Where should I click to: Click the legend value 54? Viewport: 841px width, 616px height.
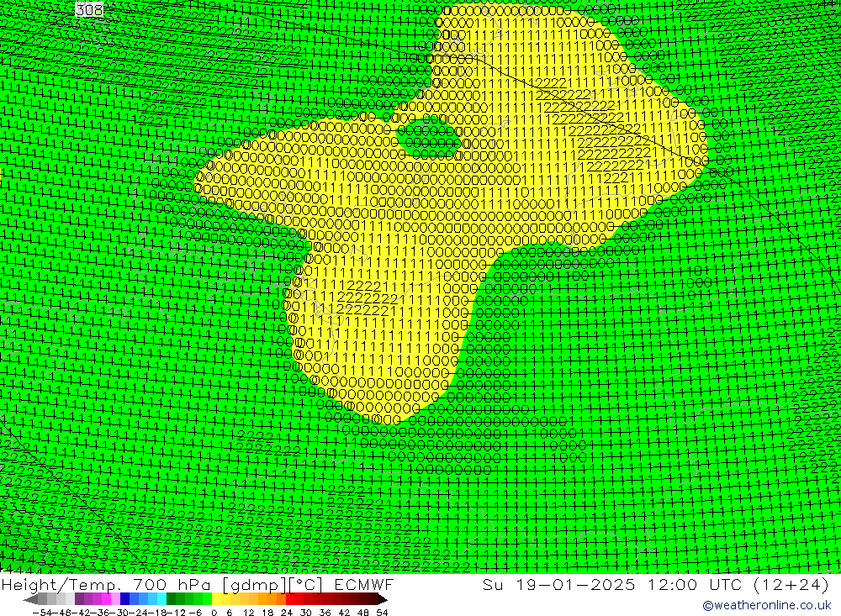pyautogui.click(x=382, y=613)
